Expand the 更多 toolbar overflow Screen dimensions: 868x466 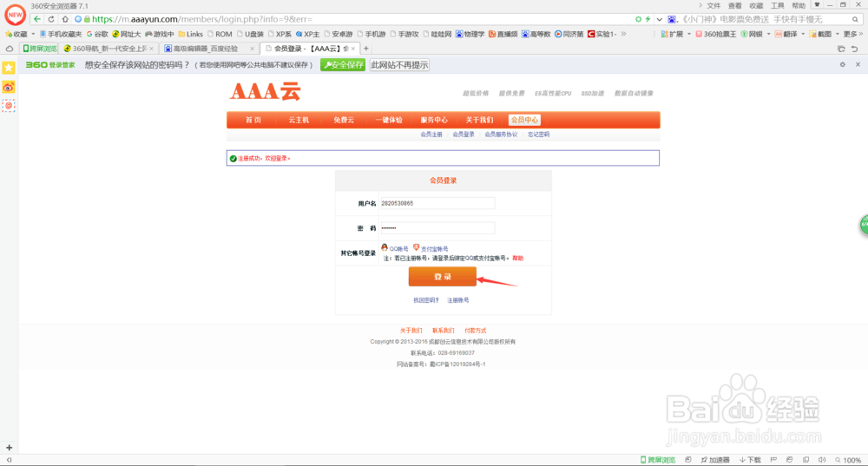pyautogui.click(x=853, y=35)
